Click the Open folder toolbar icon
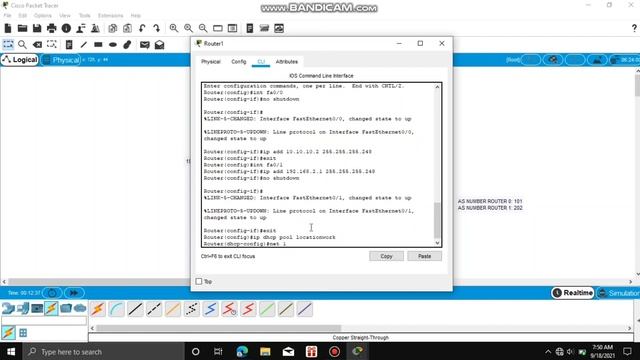 point(22,28)
